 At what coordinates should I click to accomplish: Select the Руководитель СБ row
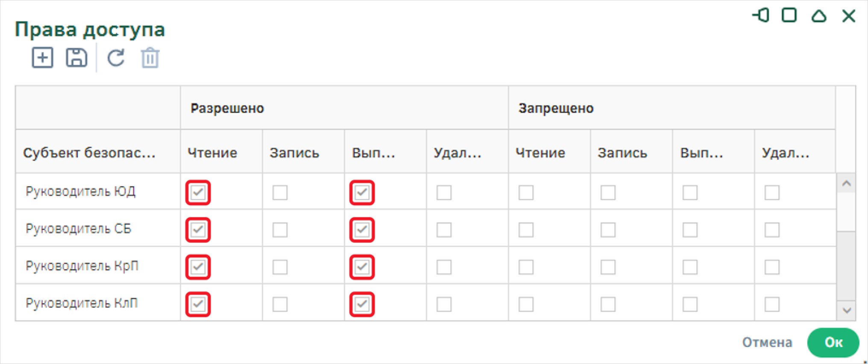click(x=426, y=228)
